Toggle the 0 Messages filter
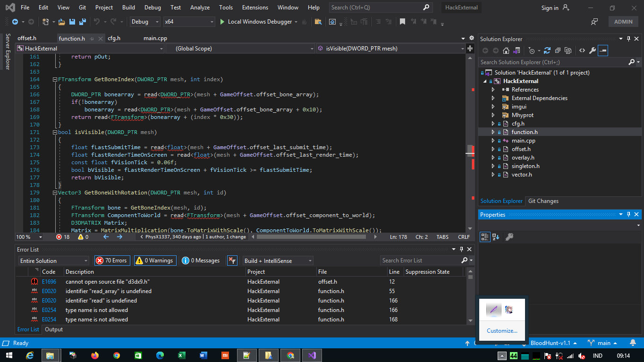644x362 pixels. click(201, 261)
